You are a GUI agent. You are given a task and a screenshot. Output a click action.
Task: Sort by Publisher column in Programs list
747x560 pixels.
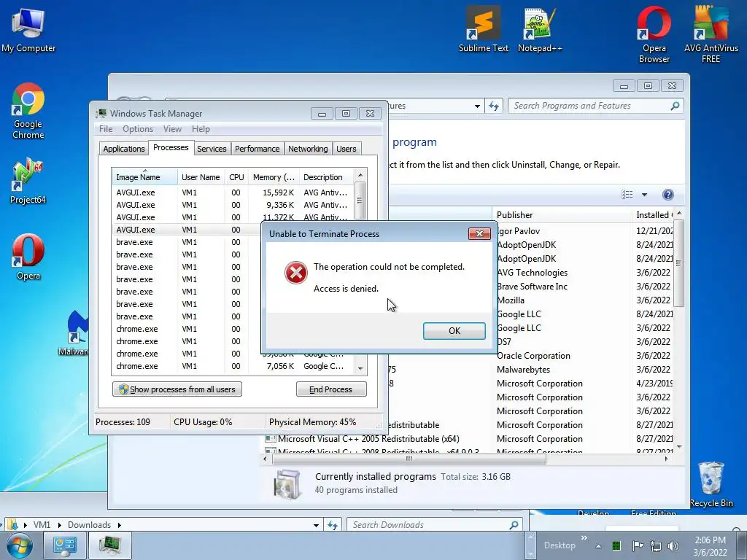click(562, 215)
